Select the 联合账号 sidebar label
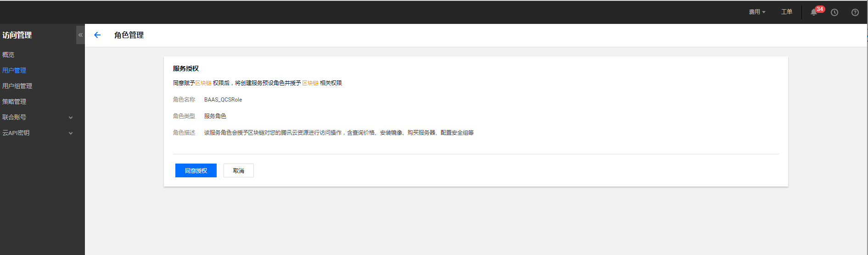Viewport: 868px width, 255px height. [14, 117]
